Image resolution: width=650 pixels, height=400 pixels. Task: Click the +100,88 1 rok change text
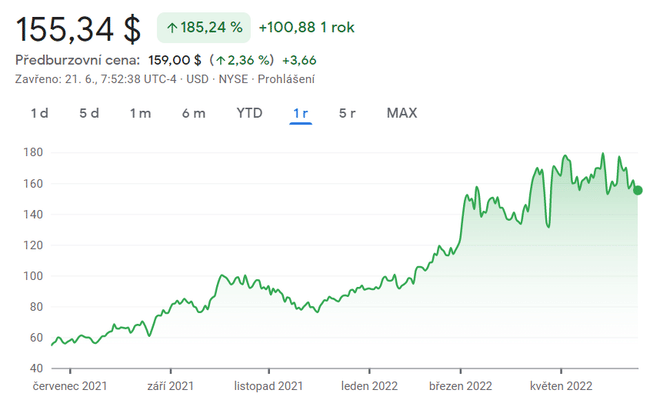point(306,28)
